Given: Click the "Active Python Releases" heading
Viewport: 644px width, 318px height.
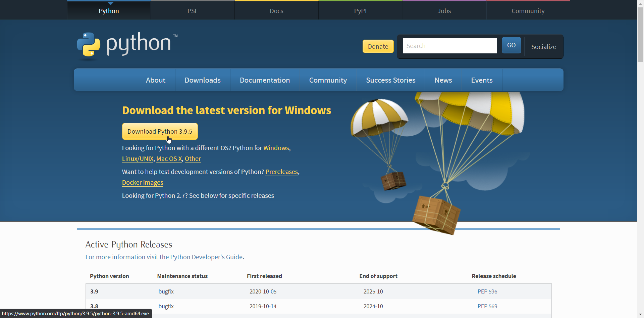Looking at the screenshot, I should 129,244.
